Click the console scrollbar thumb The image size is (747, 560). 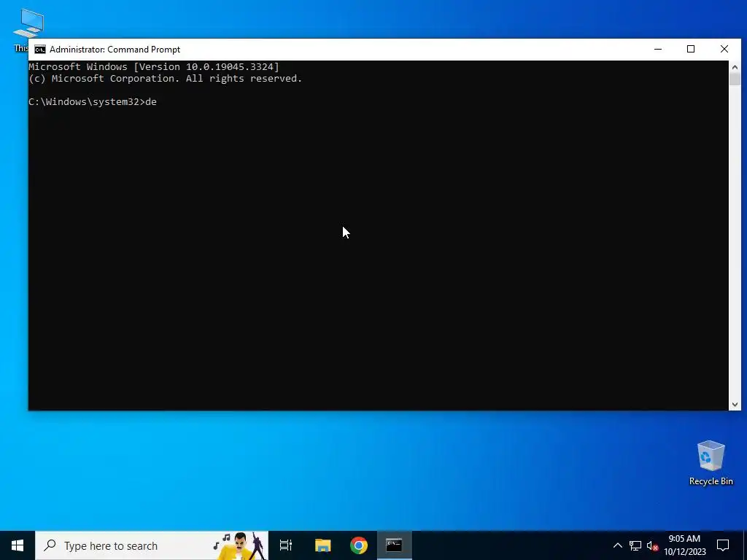(735, 79)
